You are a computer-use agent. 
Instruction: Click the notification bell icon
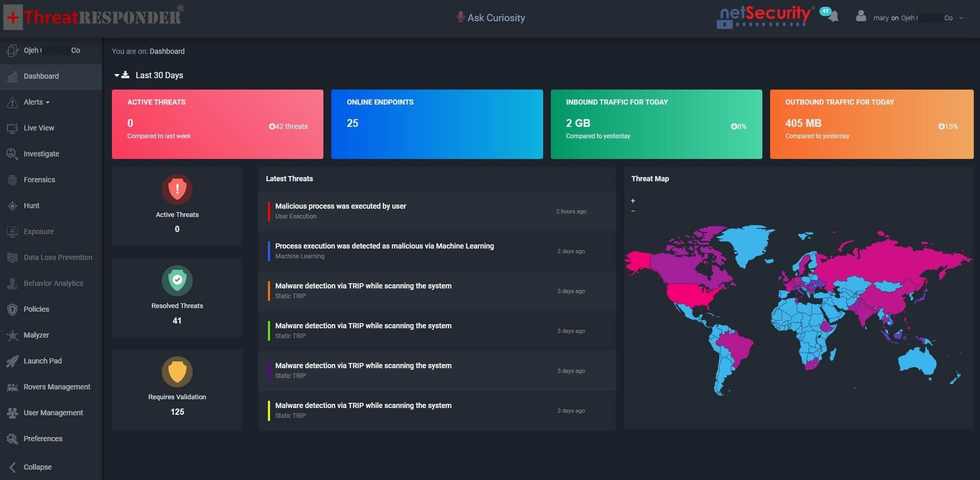(832, 17)
